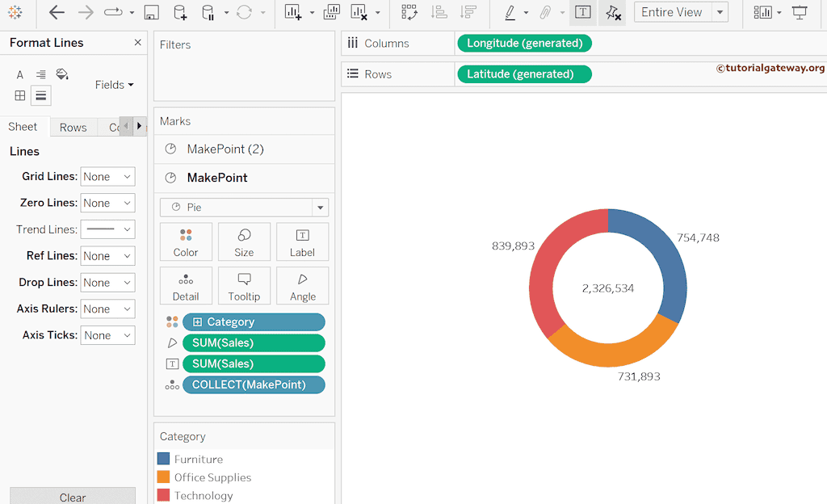This screenshot has height=504, width=827.
Task: Switch to the Rows tab
Action: point(73,127)
